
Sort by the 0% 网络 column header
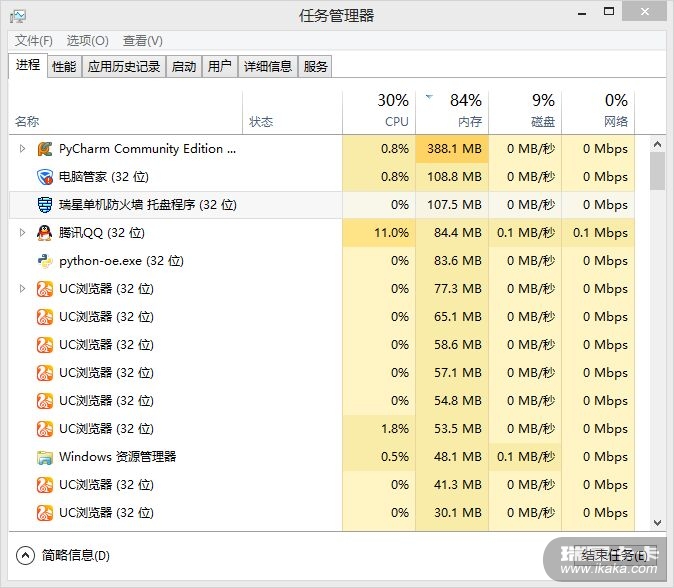[598, 113]
